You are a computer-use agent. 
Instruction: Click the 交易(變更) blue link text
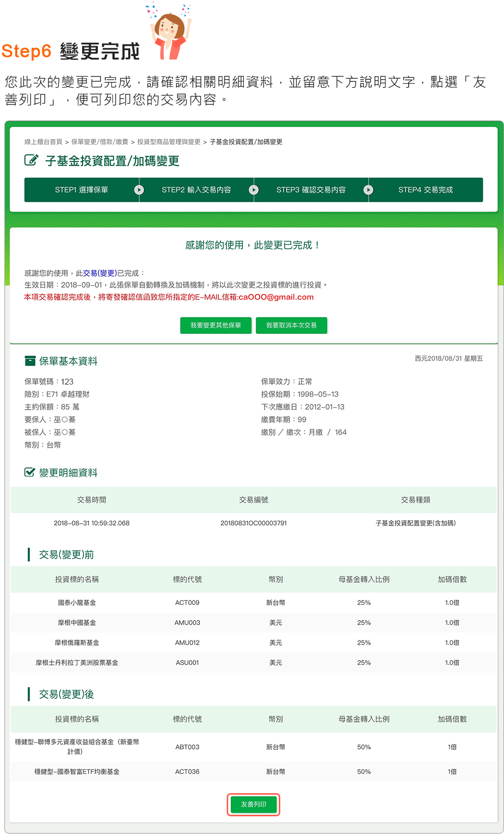click(100, 273)
